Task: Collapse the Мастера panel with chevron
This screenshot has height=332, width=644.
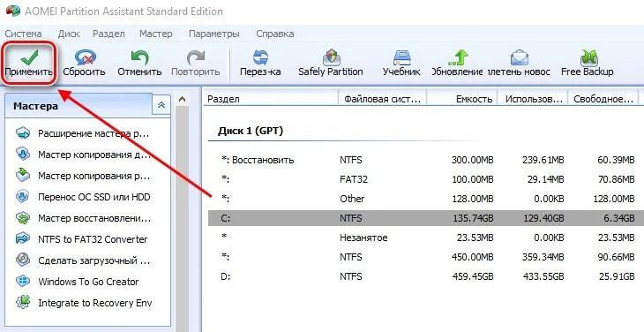Action: 161,105
